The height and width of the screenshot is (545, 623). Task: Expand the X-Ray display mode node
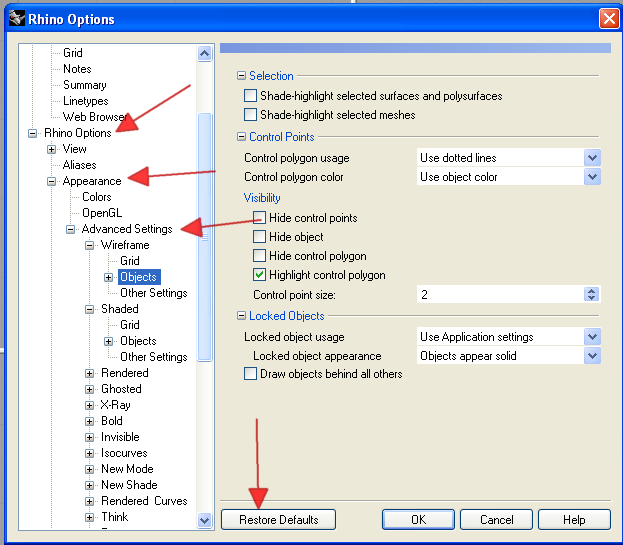click(x=89, y=405)
